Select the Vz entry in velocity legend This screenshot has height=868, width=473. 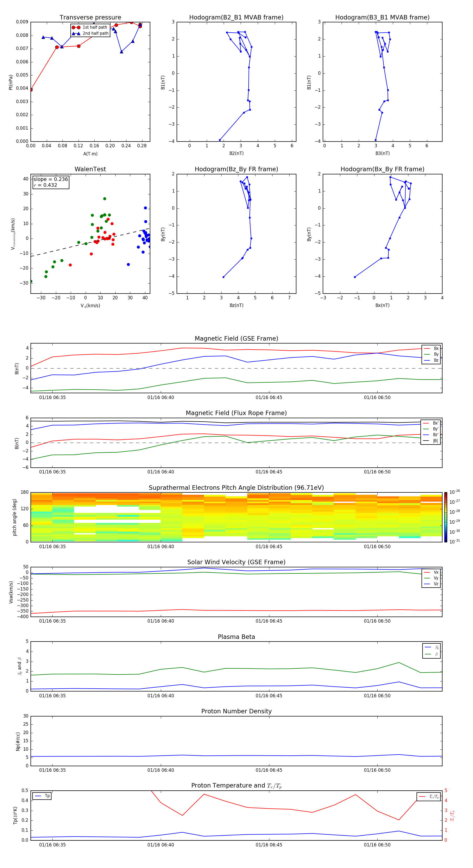click(431, 584)
